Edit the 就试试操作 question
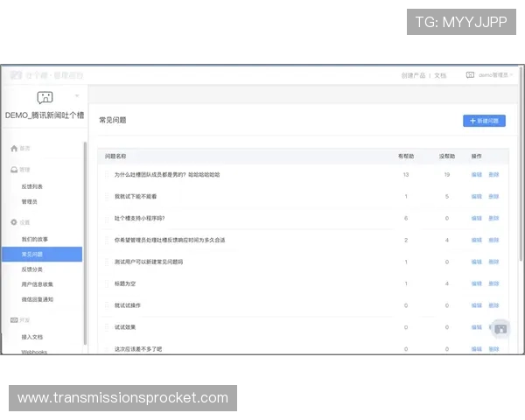525x420 pixels. (x=477, y=305)
